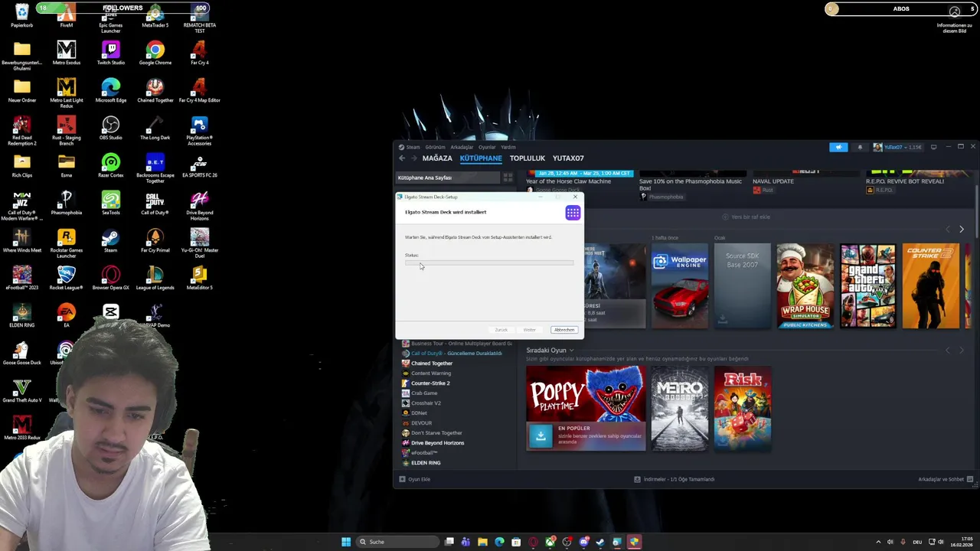
Task: Open the Steam icon in the taskbar
Action: [x=600, y=542]
